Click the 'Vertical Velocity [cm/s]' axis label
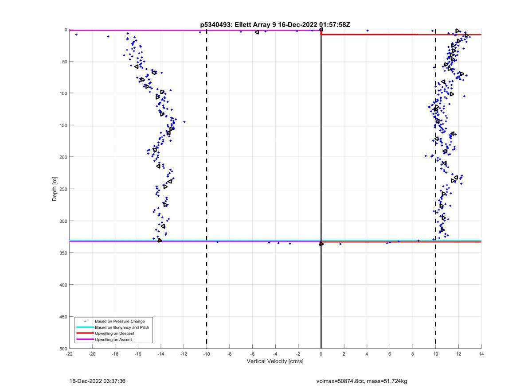This screenshot has height=392, width=532. [x=275, y=361]
